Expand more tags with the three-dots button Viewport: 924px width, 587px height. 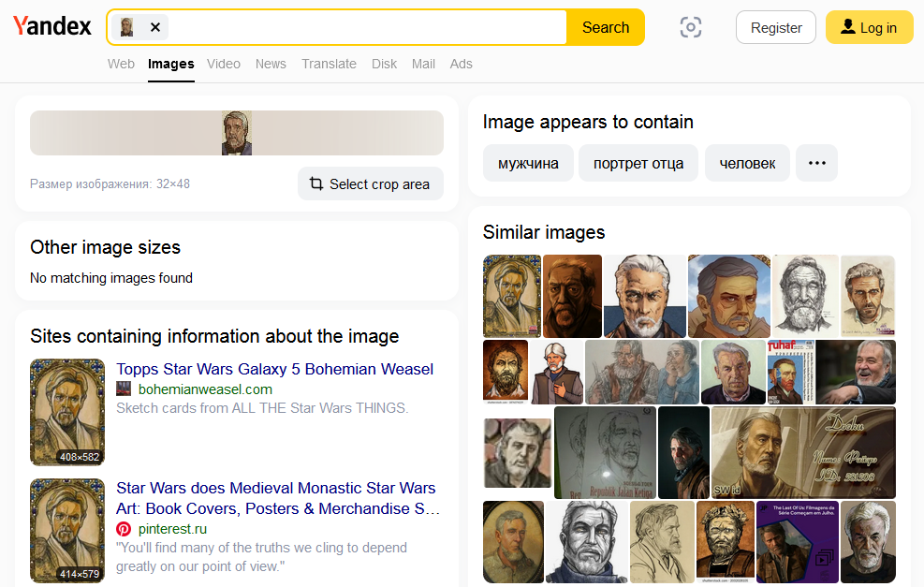(x=816, y=163)
